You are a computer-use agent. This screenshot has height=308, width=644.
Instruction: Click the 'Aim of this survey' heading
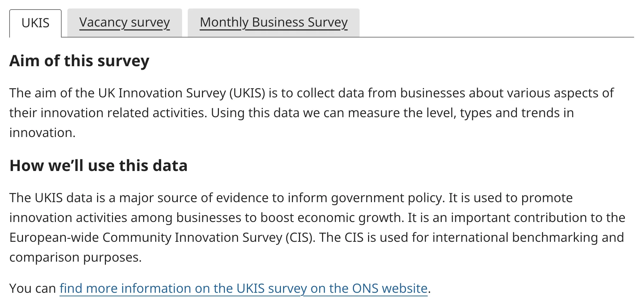coord(79,61)
